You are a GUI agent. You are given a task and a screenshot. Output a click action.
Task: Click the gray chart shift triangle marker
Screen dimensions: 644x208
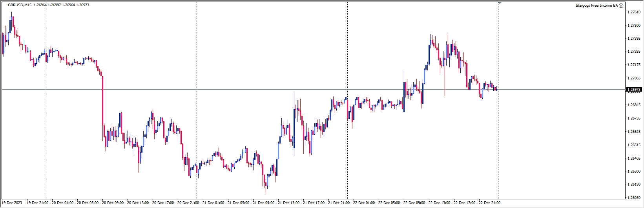[x=500, y=2]
